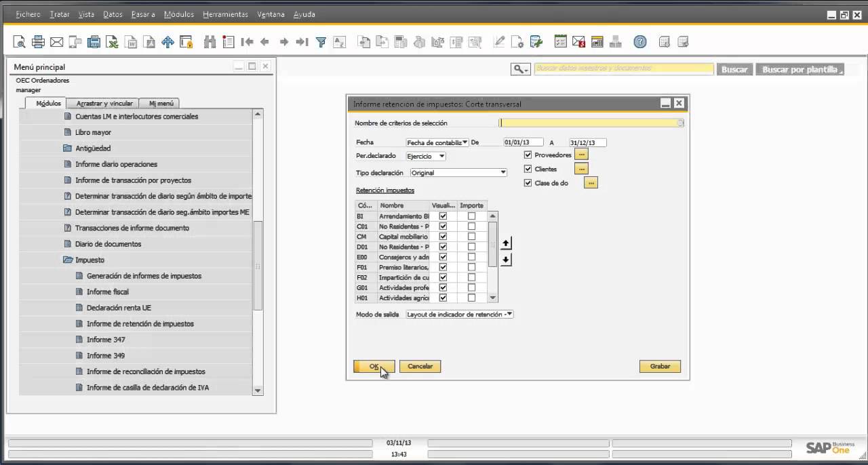Click the Send SMS toolbar icon

(x=75, y=42)
